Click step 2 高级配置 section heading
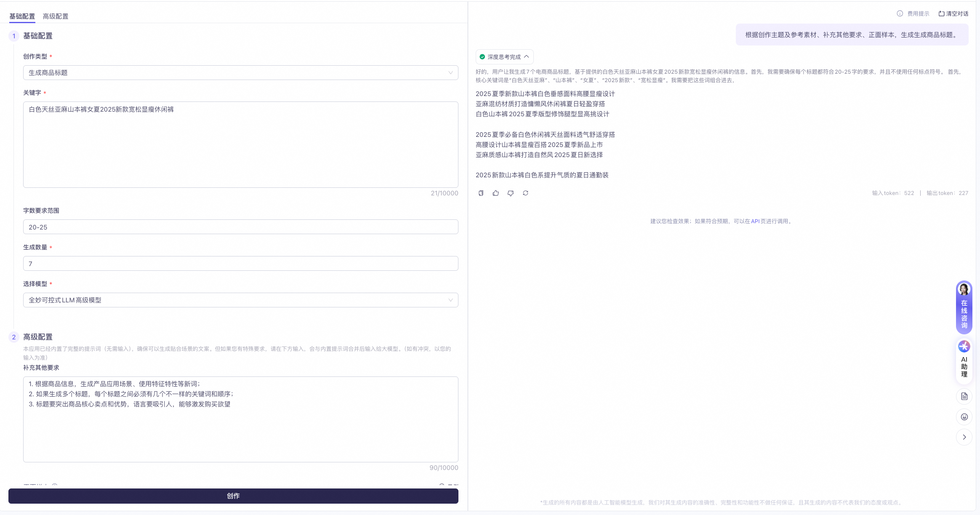The image size is (980, 515). pos(38,337)
